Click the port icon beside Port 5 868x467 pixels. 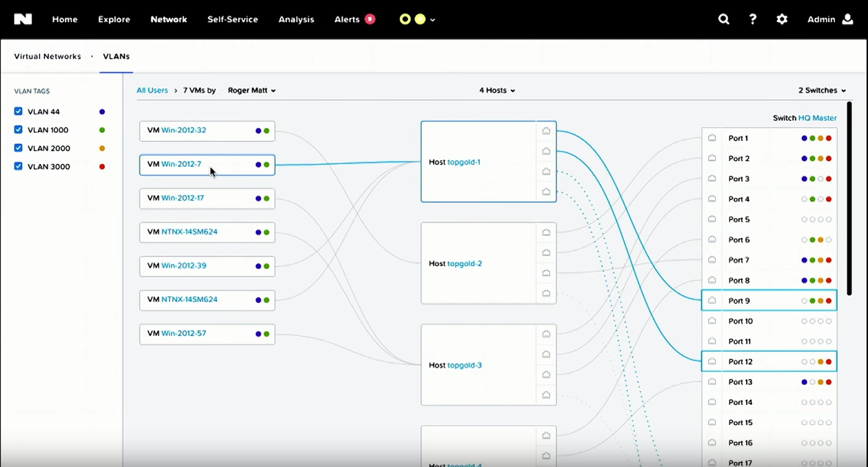pos(712,219)
